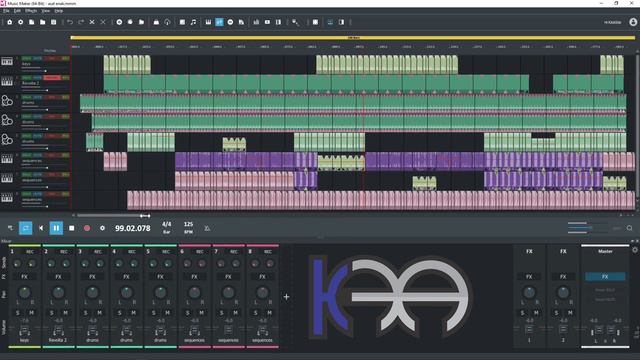Click the keyboard icon on track 8
The image size is (640, 360).
tap(7, 198)
